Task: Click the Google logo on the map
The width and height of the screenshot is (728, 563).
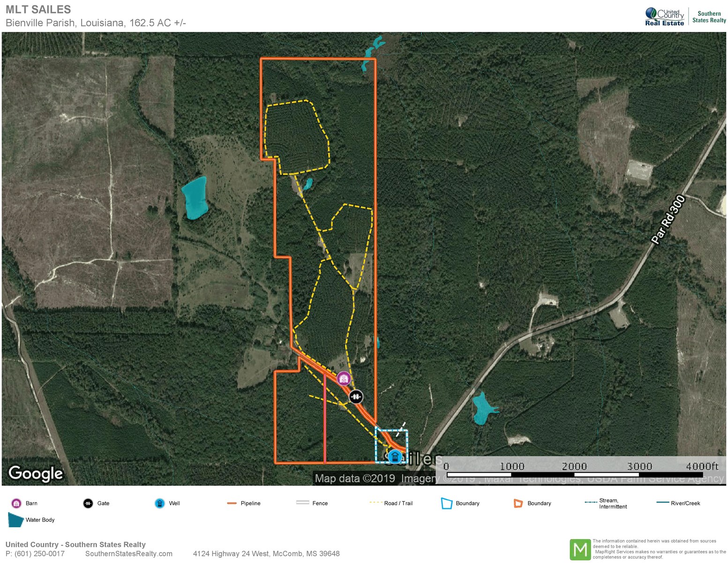Action: tap(36, 473)
